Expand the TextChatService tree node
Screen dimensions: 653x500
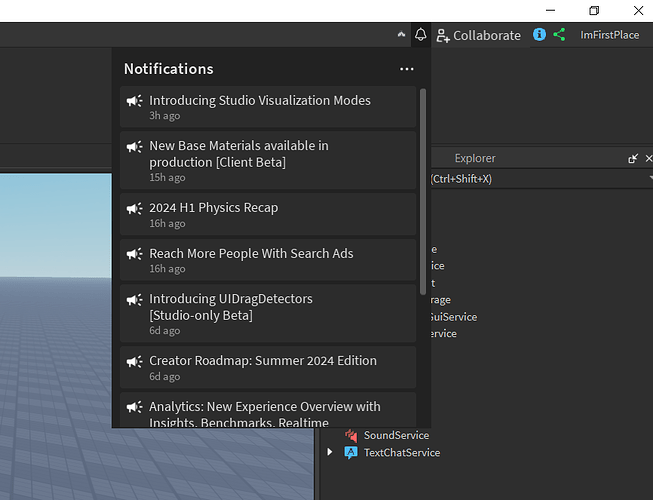(x=329, y=452)
